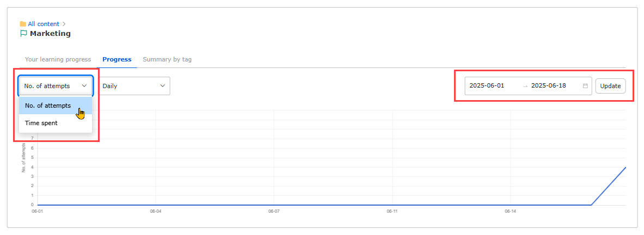Choose Time spent option in list
The image size is (644, 235).
click(41, 123)
